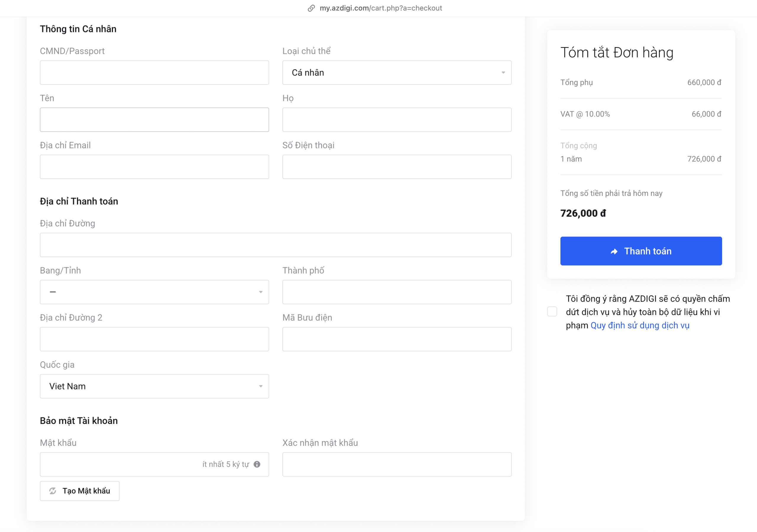Click the link icon in address bar
Image resolution: width=757 pixels, height=532 pixels.
[311, 8]
